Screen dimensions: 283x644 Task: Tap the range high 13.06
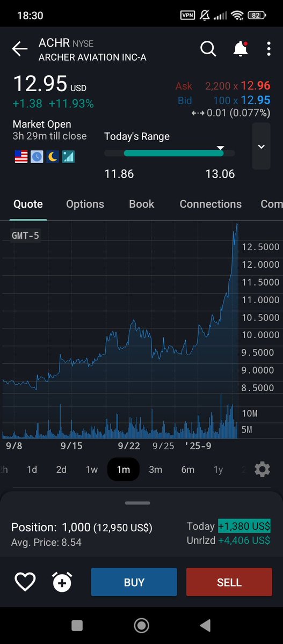[x=220, y=174]
